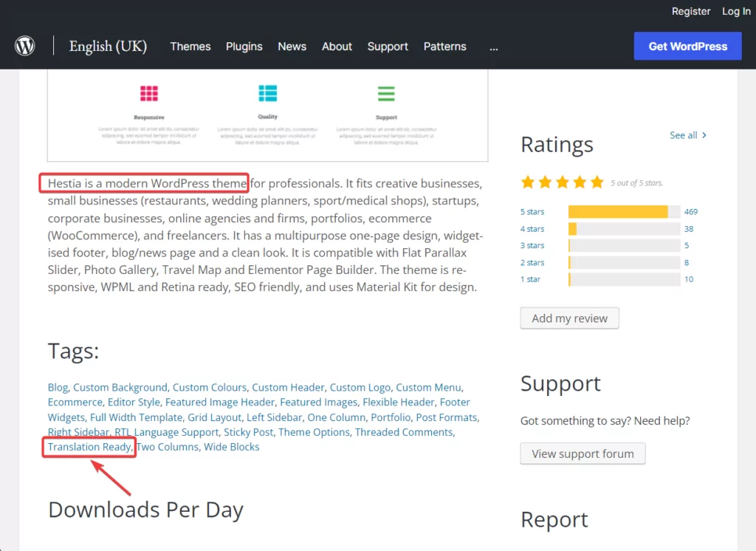Open the Flexible Header tag
The width and height of the screenshot is (756, 551).
coord(398,403)
